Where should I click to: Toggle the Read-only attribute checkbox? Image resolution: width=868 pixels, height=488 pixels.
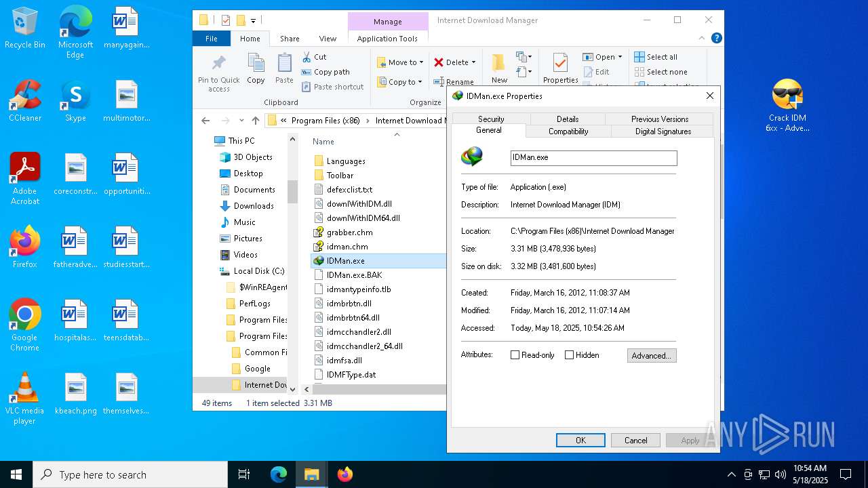515,355
